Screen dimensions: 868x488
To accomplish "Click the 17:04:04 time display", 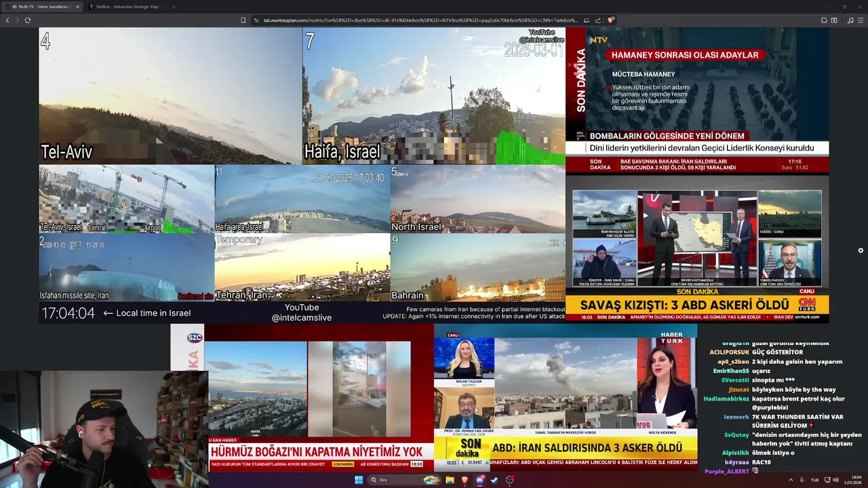I will tap(68, 313).
